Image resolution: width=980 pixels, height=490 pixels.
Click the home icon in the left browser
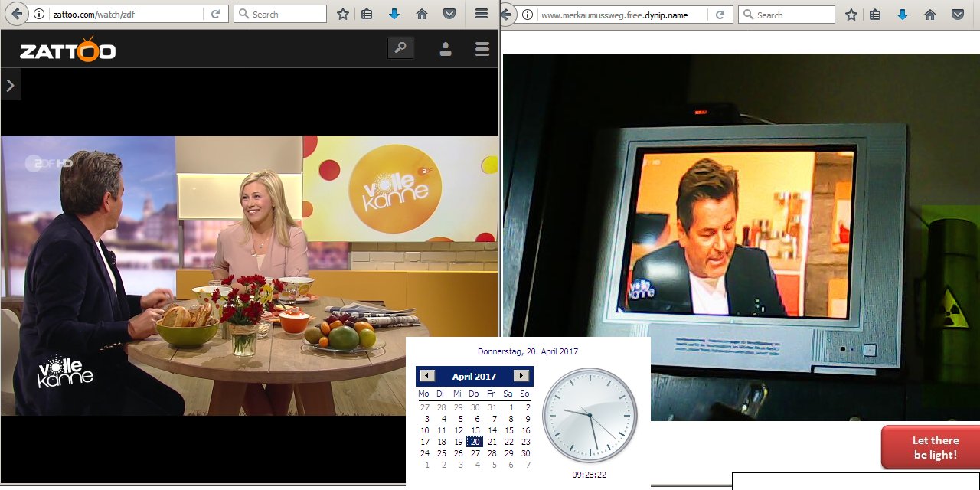tap(421, 14)
